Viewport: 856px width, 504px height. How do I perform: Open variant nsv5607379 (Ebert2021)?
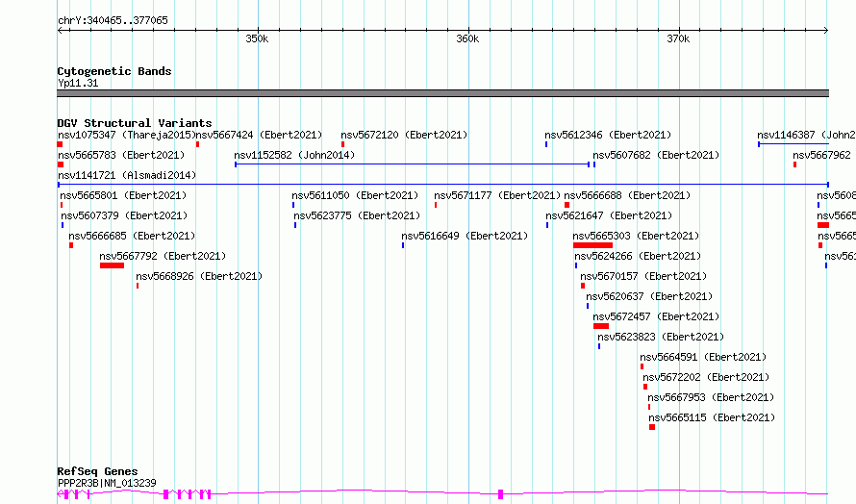pos(124,215)
